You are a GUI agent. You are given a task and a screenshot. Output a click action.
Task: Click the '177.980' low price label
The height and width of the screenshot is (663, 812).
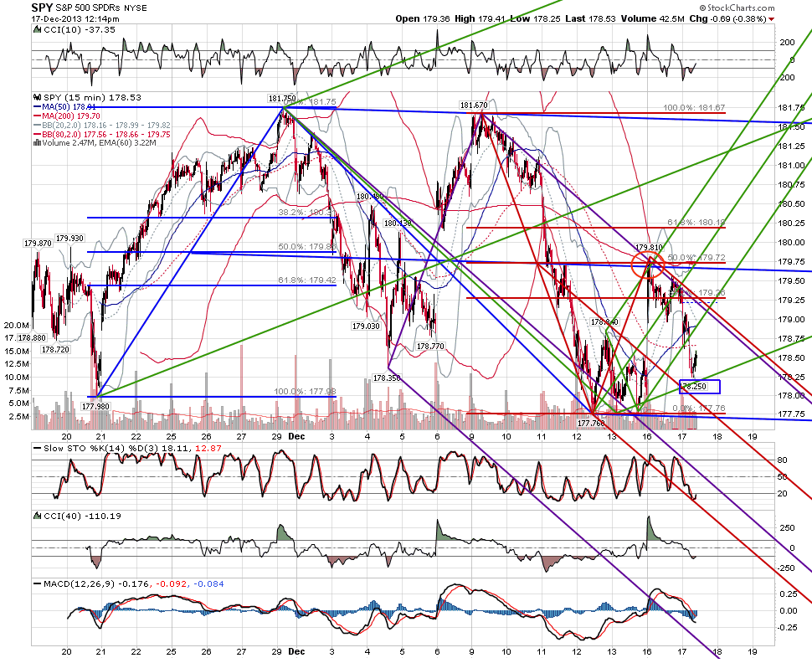[x=95, y=407]
